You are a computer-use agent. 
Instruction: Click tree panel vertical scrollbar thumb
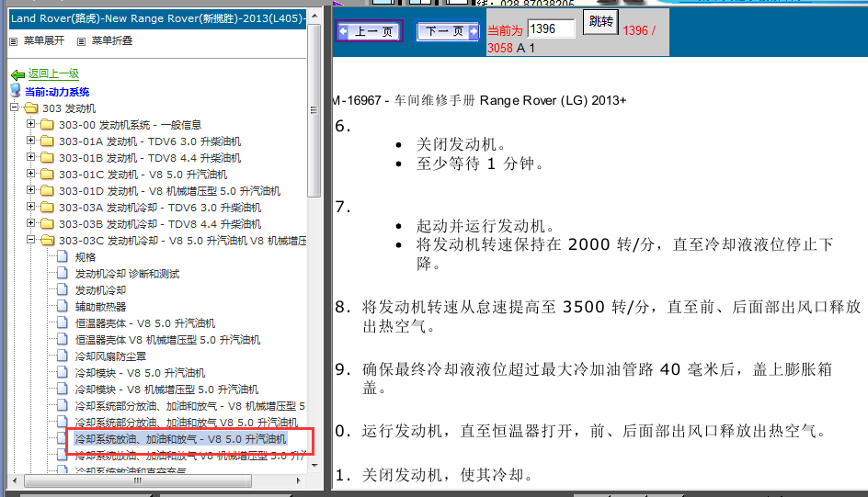(x=314, y=110)
